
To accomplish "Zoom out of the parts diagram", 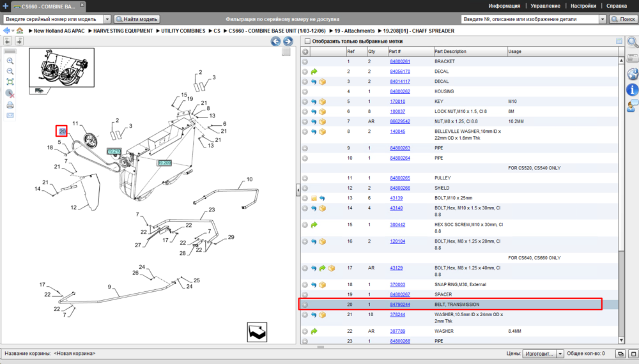I will (x=10, y=72).
